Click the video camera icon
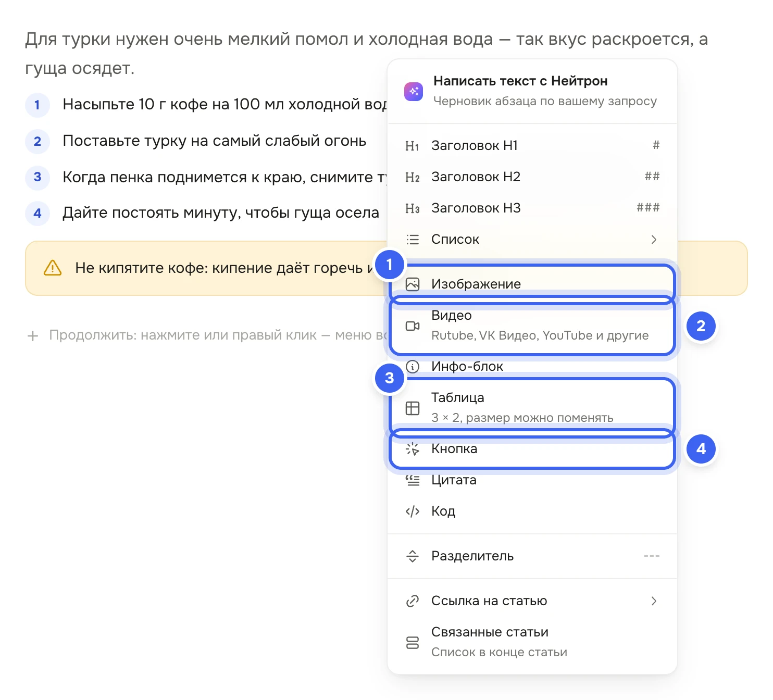 click(413, 326)
